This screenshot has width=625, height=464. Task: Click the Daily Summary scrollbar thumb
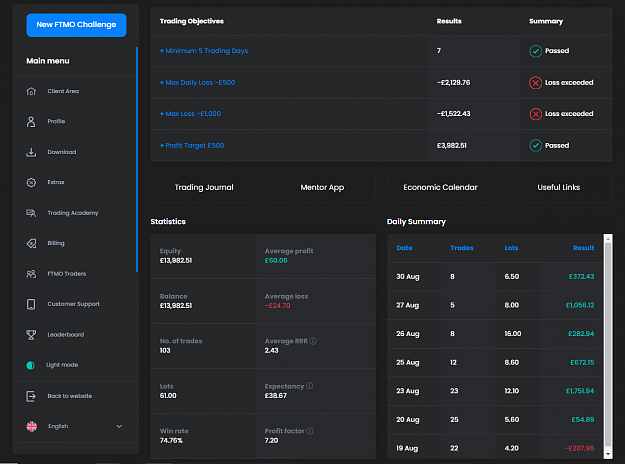point(608,344)
